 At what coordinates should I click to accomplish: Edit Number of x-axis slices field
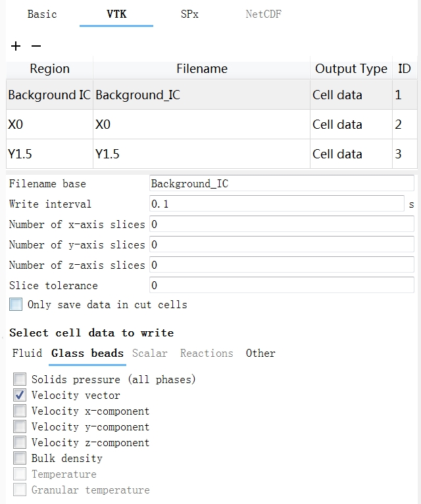[282, 225]
